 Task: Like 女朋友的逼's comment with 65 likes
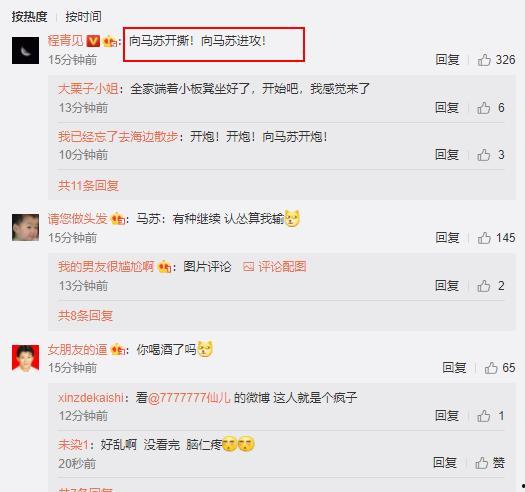click(x=500, y=368)
